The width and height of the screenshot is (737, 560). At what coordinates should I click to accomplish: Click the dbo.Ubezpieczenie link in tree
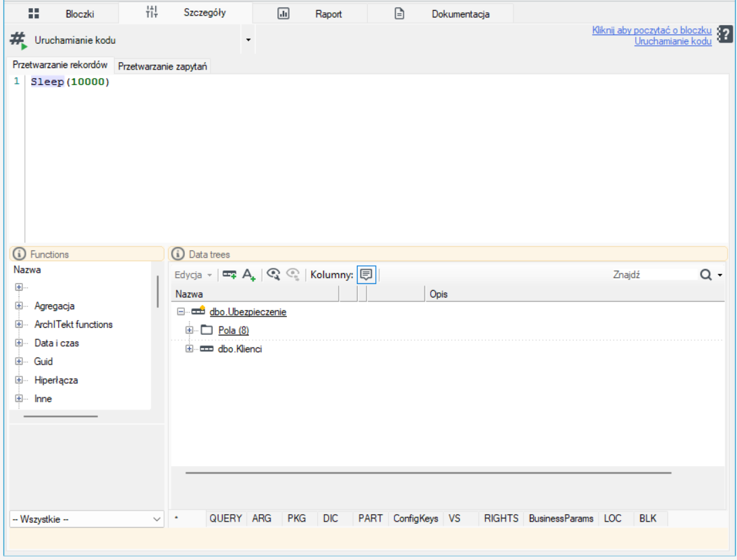tap(248, 312)
